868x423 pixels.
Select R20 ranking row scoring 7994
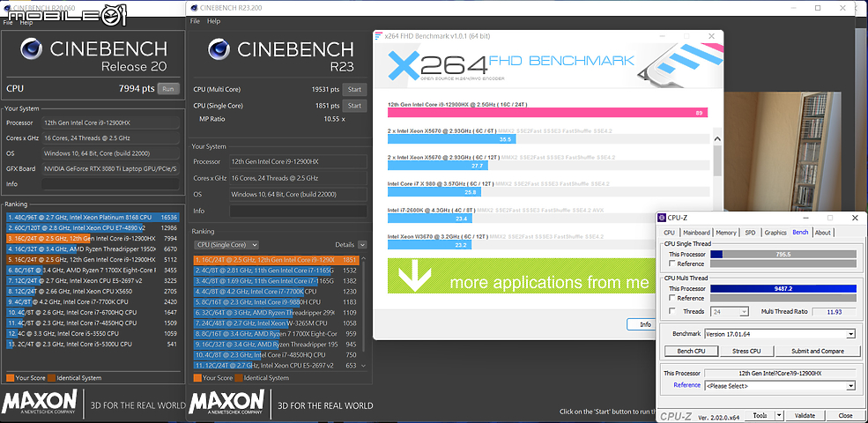coord(93,238)
